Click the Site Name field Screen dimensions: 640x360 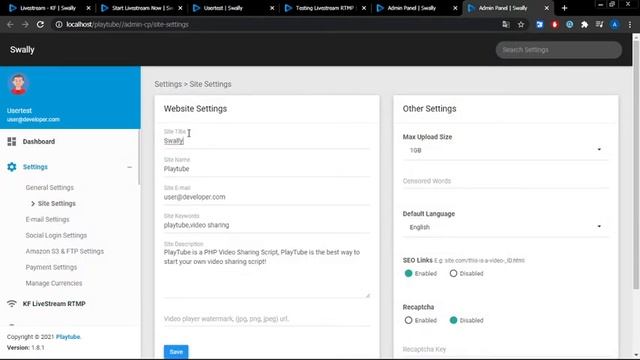click(x=267, y=169)
